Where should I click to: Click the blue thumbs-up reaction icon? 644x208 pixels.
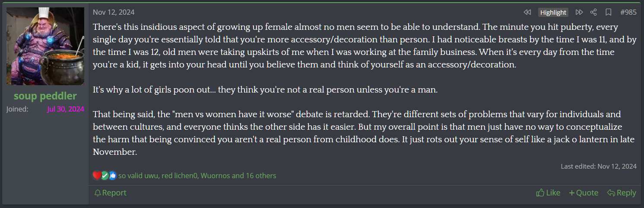pos(113,176)
